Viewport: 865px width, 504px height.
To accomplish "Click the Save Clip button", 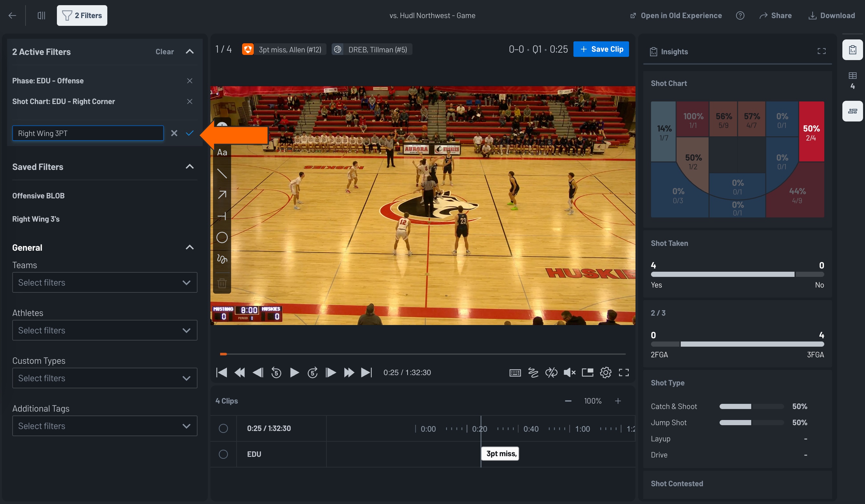I will 601,49.
